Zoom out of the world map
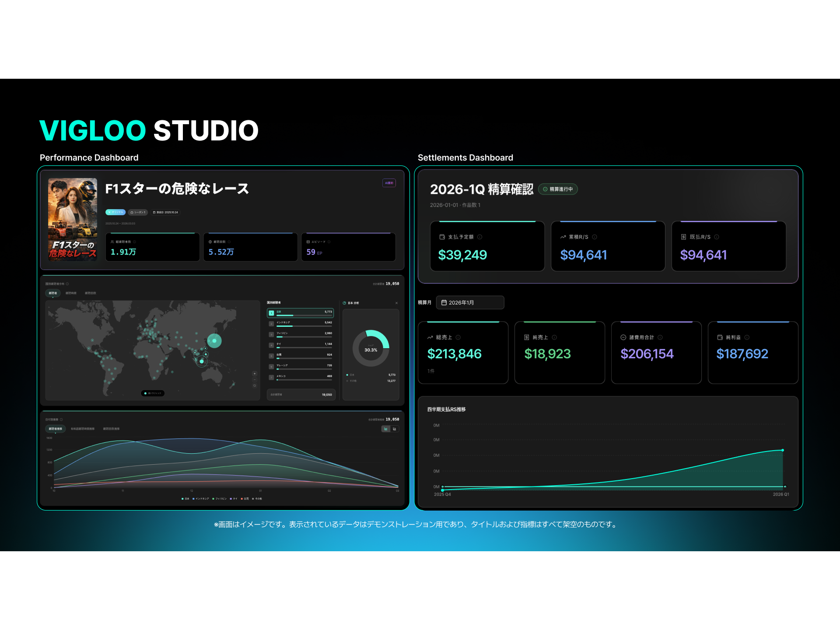Viewport: 840px width, 630px height. (255, 379)
